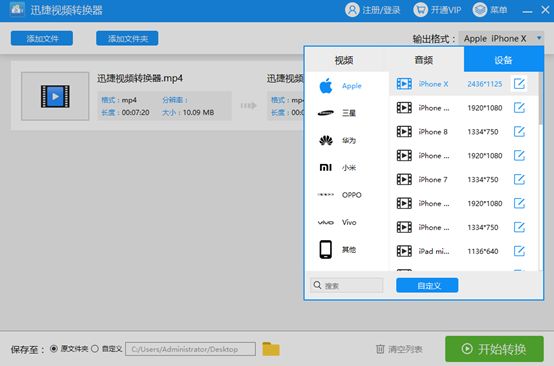This screenshot has height=366, width=554.
Task: Edit iPhone 8 preset settings icon
Action: [519, 132]
